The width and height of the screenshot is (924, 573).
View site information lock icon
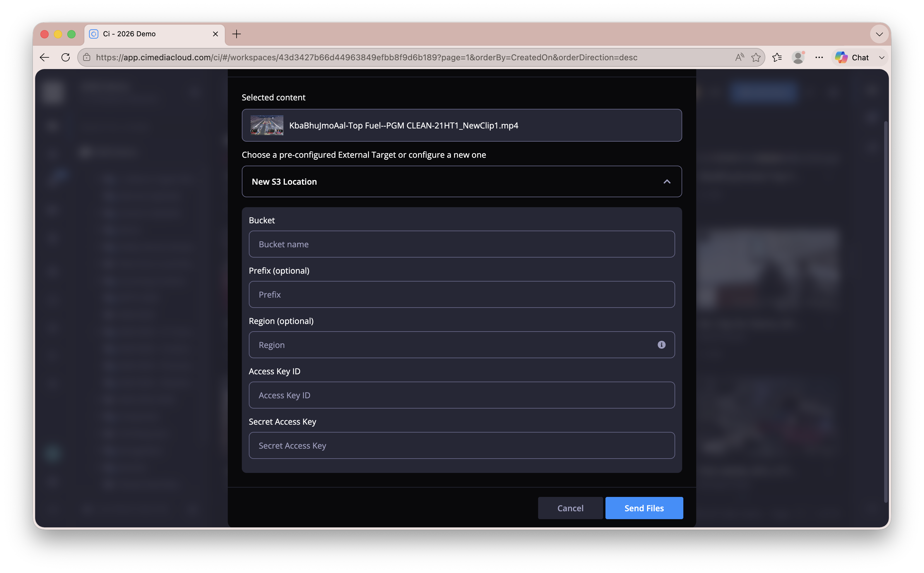click(87, 57)
